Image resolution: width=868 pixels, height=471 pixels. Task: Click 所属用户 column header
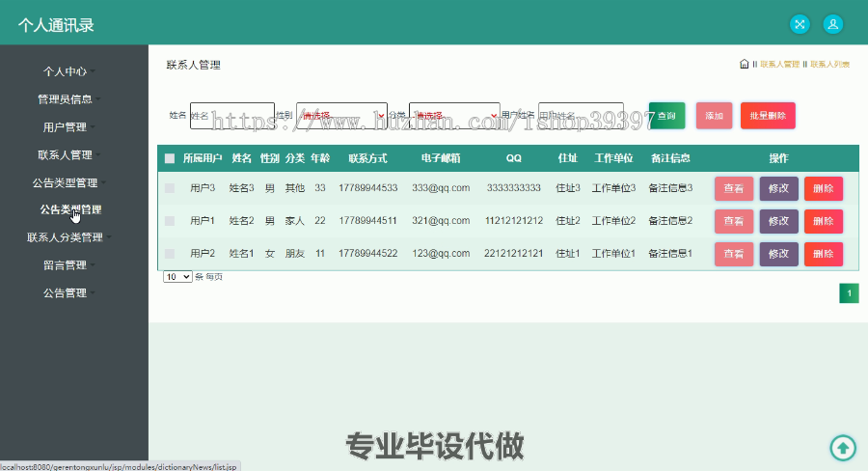203,158
